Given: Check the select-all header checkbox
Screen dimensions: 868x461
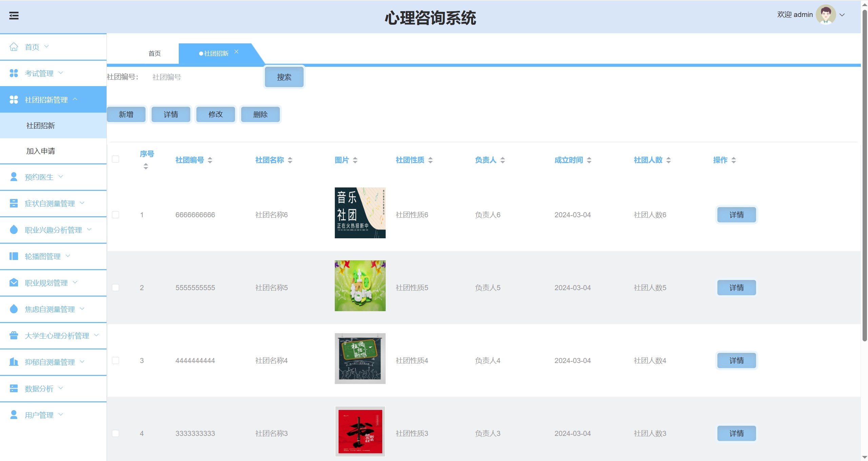Looking at the screenshot, I should (116, 159).
